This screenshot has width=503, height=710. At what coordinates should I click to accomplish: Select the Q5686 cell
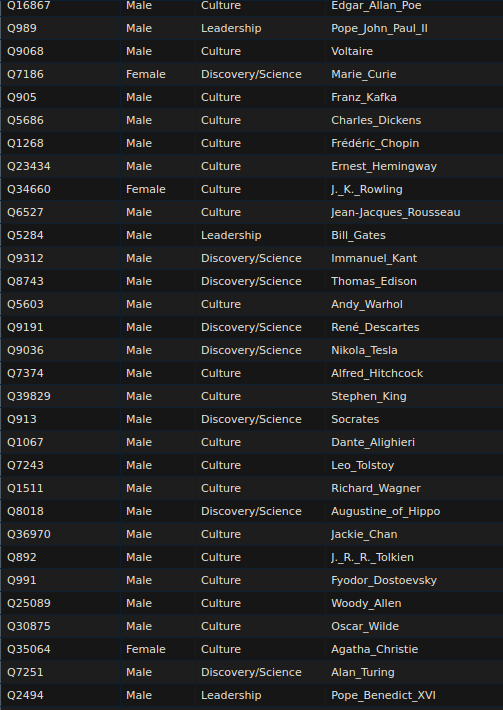[x=61, y=120]
